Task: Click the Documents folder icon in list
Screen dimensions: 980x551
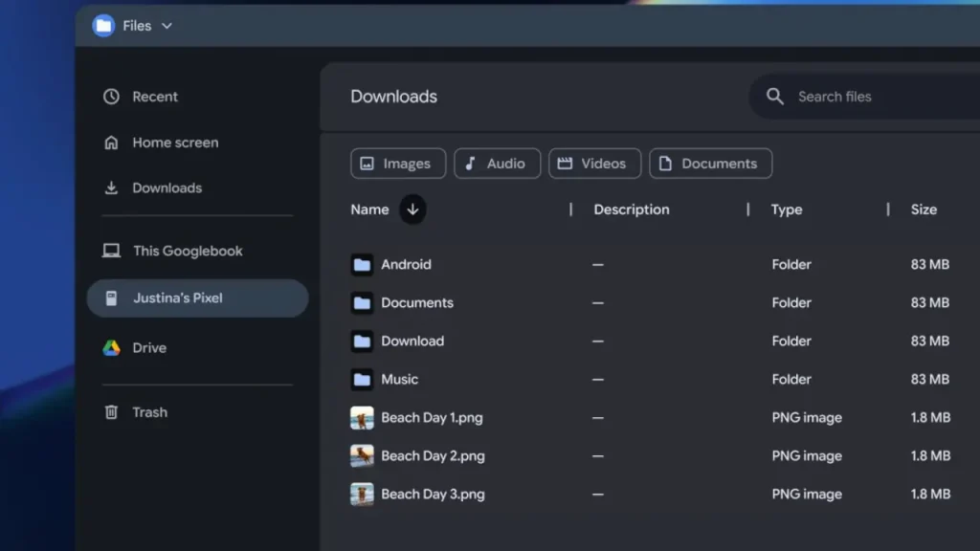Action: [362, 303]
